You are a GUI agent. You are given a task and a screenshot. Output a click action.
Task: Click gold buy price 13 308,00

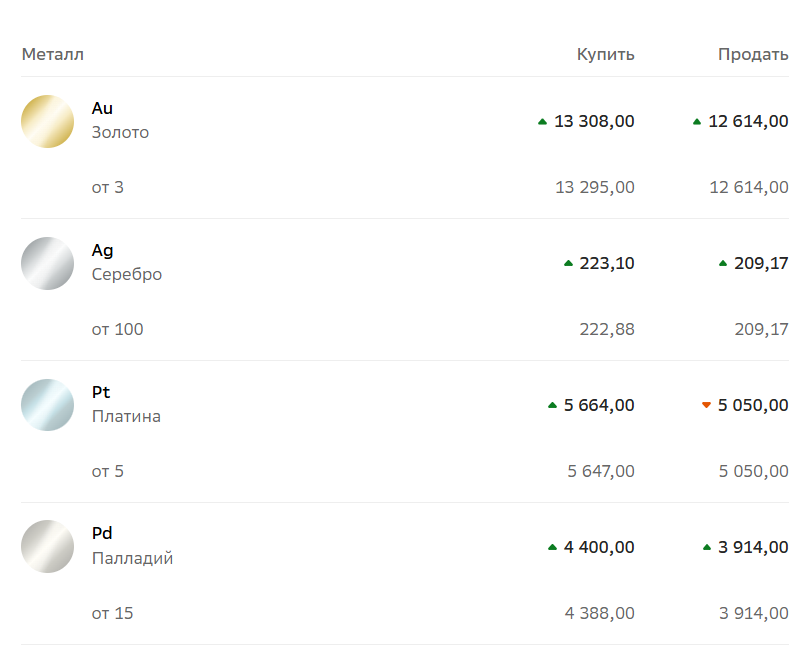pyautogui.click(x=594, y=122)
